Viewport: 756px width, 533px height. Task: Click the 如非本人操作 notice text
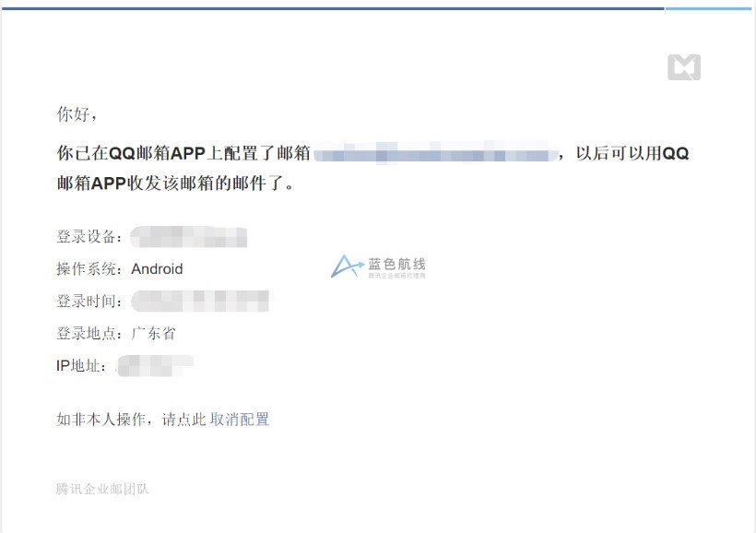click(101, 420)
